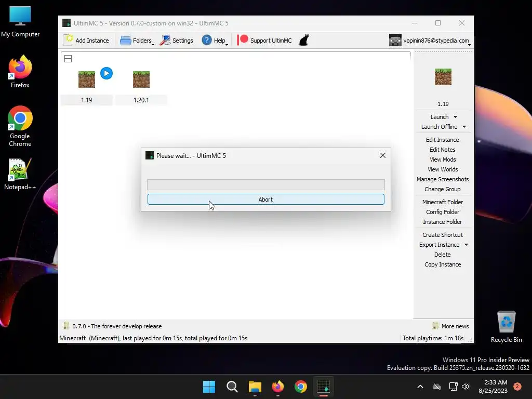The image size is (532, 399).
Task: Click the network tray icon
Action: tap(453, 387)
